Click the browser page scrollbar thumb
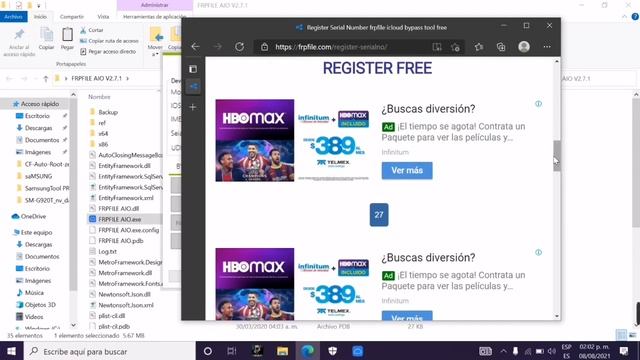This screenshot has height=360, width=640. coord(557,156)
